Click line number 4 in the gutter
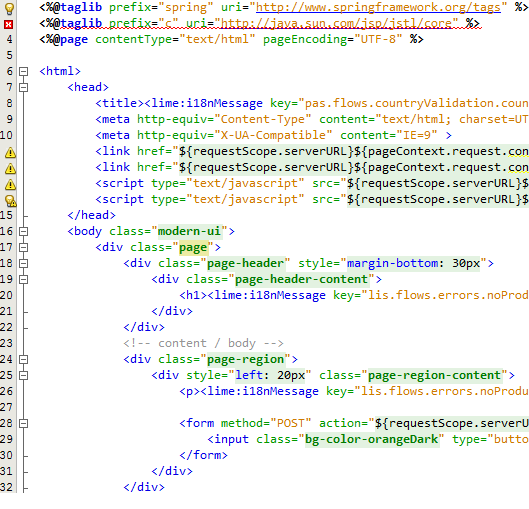Viewport: 529px width, 509px height. tap(9, 39)
